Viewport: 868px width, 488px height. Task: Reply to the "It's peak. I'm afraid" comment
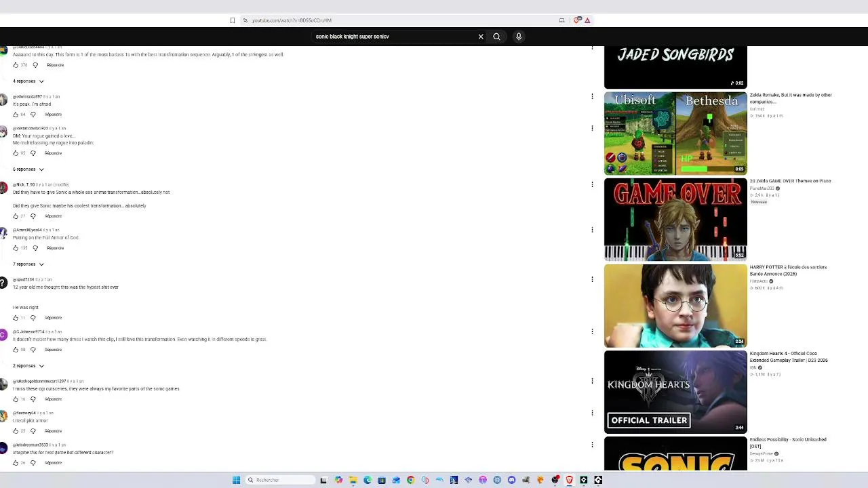tap(53, 115)
